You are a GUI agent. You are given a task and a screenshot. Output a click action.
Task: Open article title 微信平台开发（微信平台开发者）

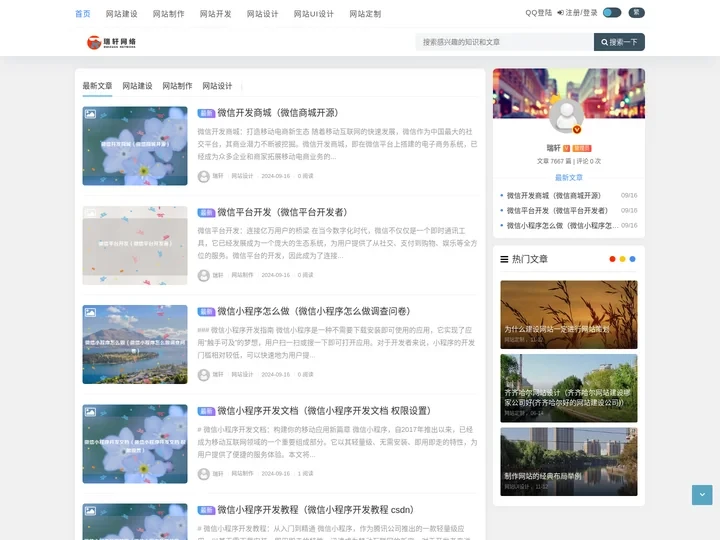tap(282, 212)
